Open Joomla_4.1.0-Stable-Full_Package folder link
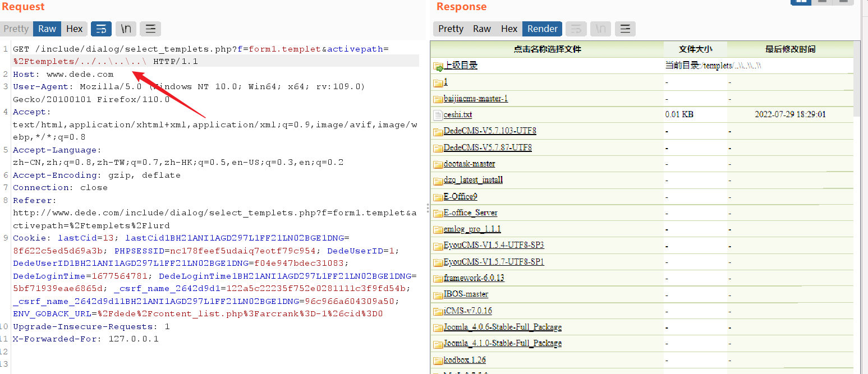The height and width of the screenshot is (374, 868). click(x=503, y=343)
